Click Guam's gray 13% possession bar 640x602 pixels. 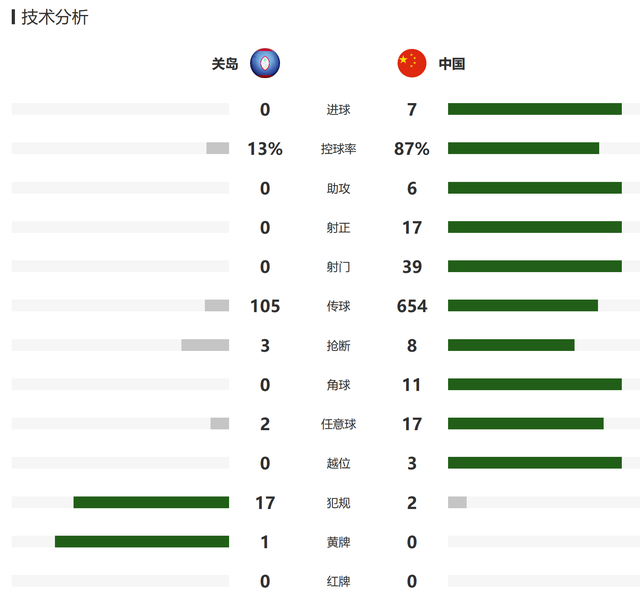218,148
